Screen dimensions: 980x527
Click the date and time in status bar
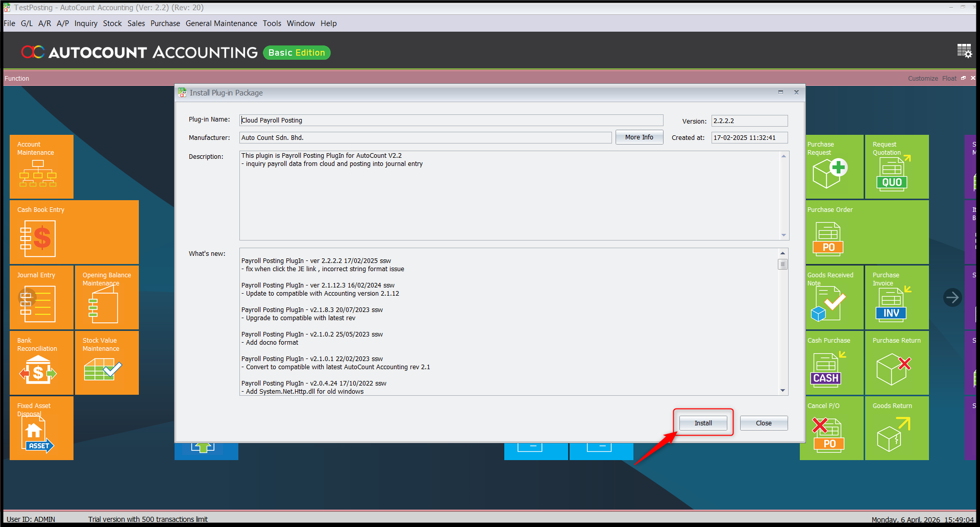923,520
